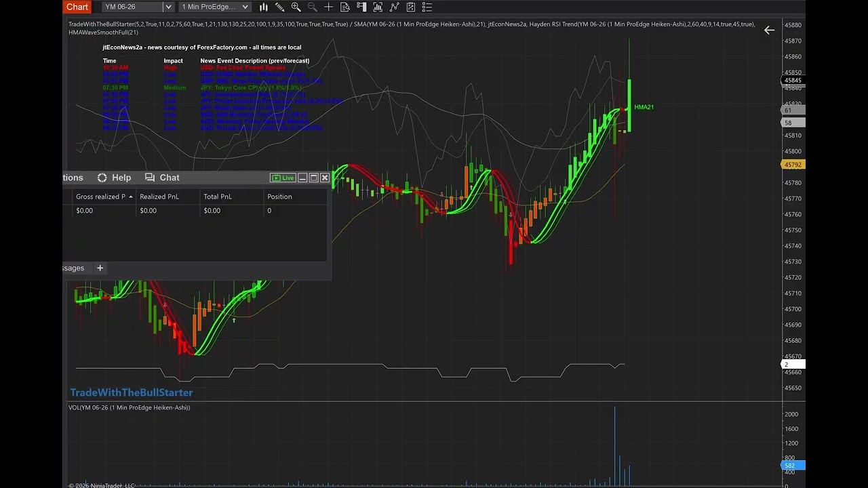
Task: Close the Control Center window
Action: (325, 178)
